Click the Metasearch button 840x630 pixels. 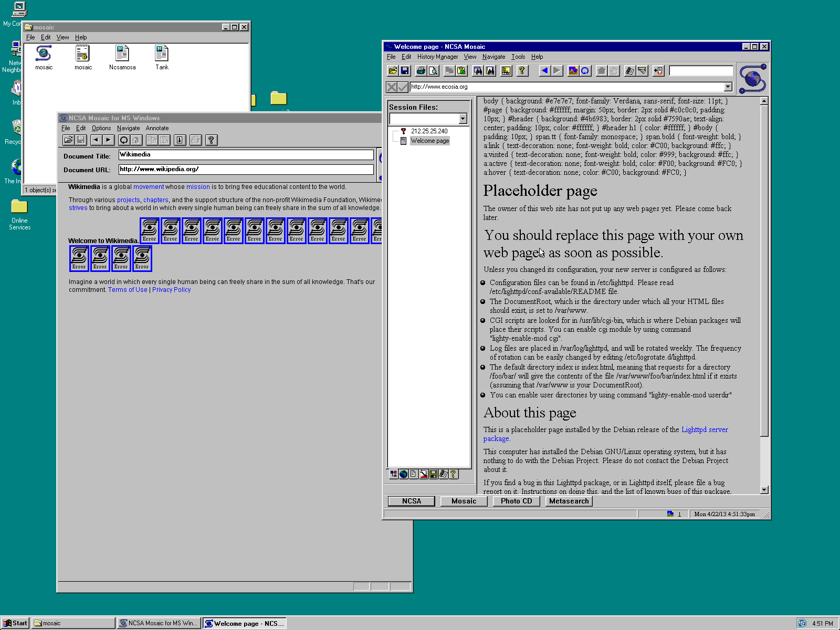tap(569, 501)
